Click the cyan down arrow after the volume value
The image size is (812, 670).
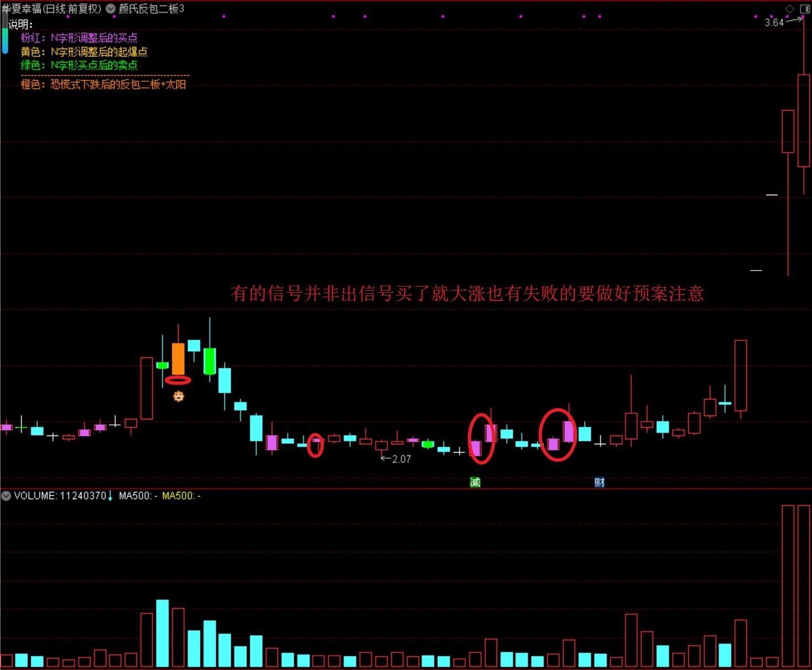pyautogui.click(x=110, y=496)
